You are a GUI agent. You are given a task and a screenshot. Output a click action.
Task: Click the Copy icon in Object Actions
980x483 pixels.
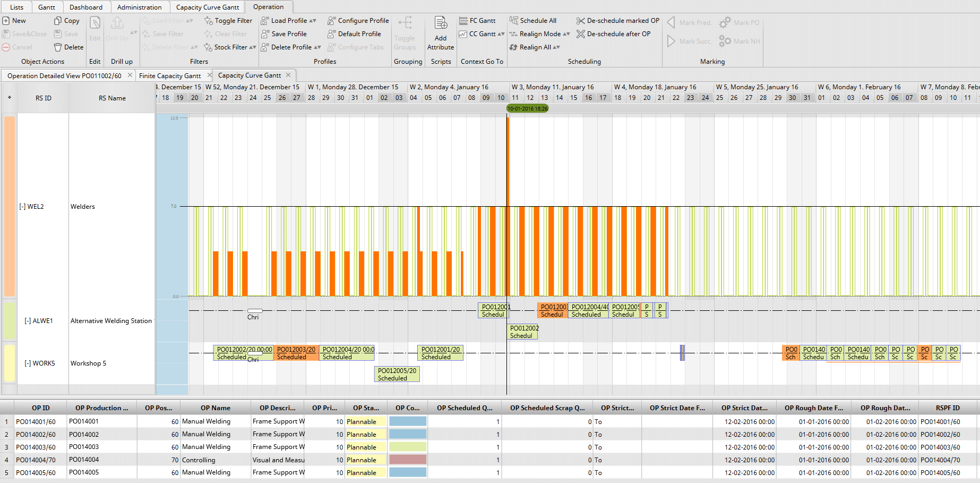[x=58, y=21]
